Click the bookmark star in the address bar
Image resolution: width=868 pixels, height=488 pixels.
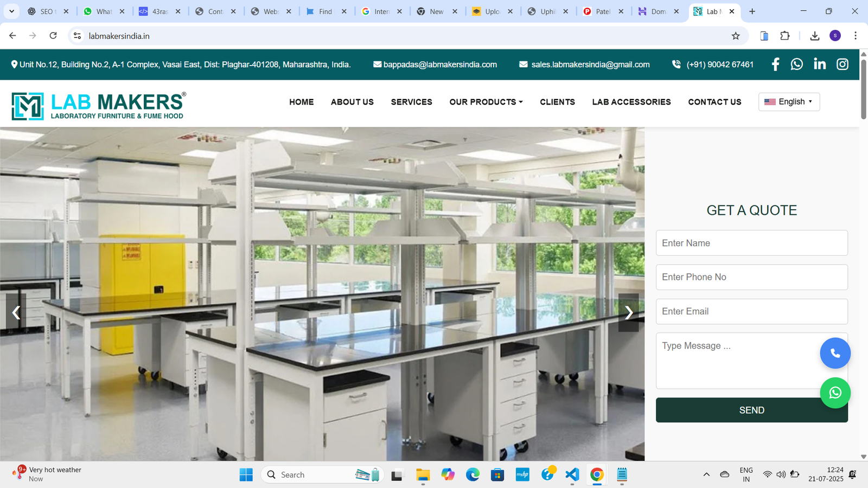coord(736,36)
